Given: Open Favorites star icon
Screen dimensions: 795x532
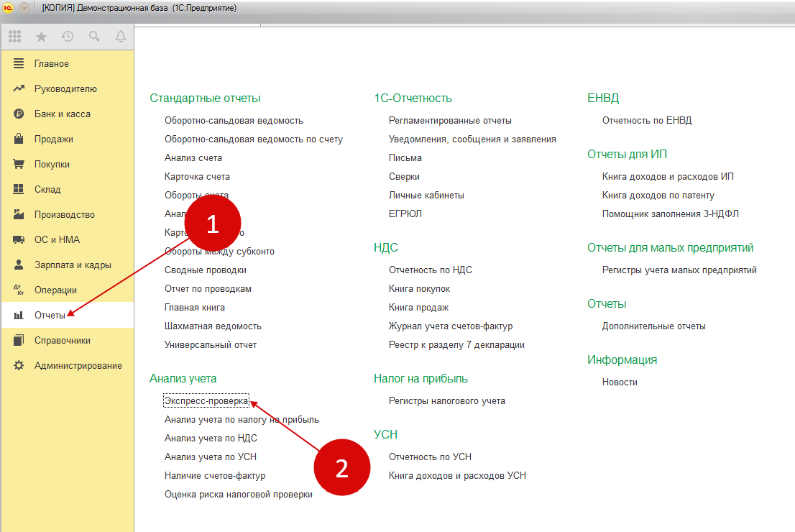Looking at the screenshot, I should (x=41, y=37).
